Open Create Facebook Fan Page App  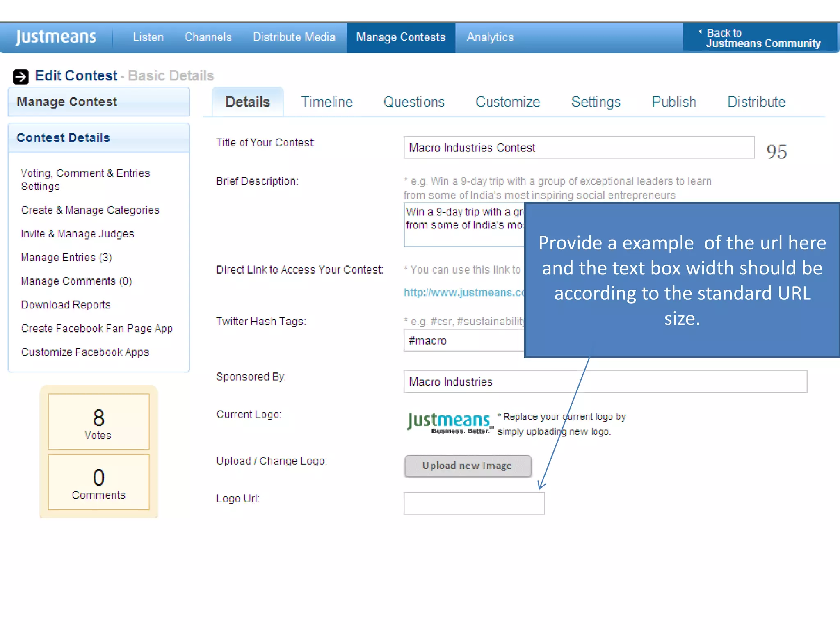[x=97, y=329]
